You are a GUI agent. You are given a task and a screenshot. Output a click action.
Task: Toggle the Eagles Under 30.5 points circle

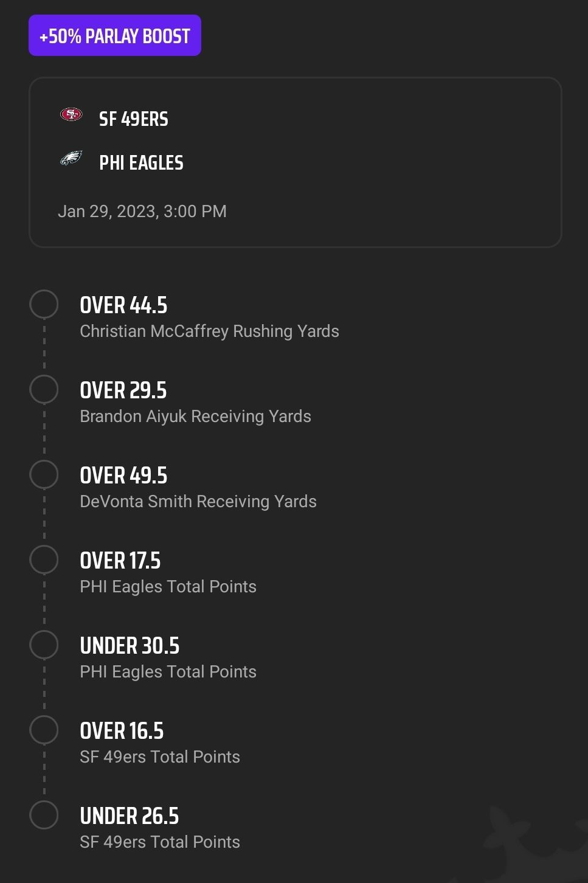pyautogui.click(x=44, y=645)
